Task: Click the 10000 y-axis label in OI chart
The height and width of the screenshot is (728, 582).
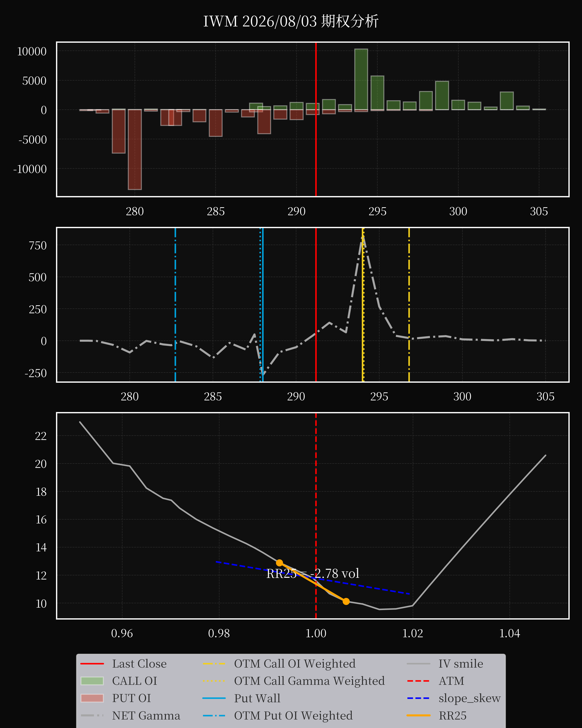Action: point(32,51)
